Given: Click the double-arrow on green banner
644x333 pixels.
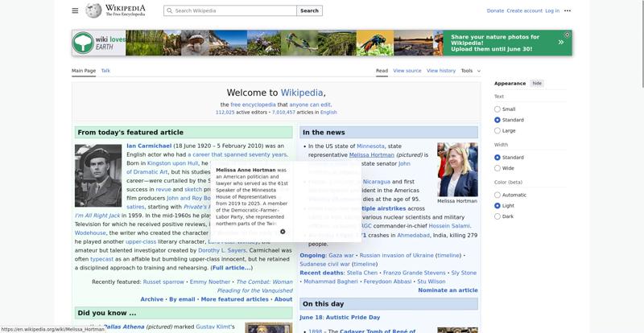Looking at the screenshot, I should point(560,42).
